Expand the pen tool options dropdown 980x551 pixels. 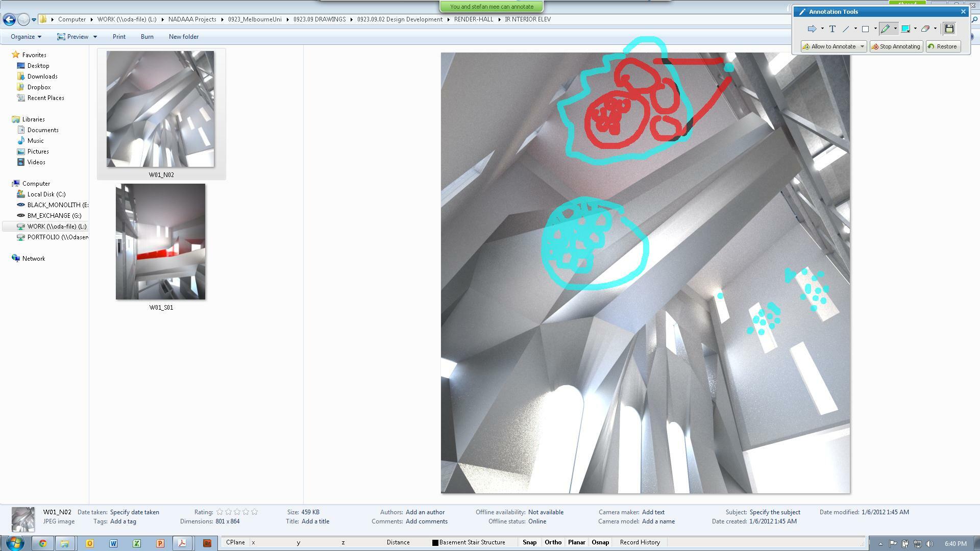[x=895, y=29]
